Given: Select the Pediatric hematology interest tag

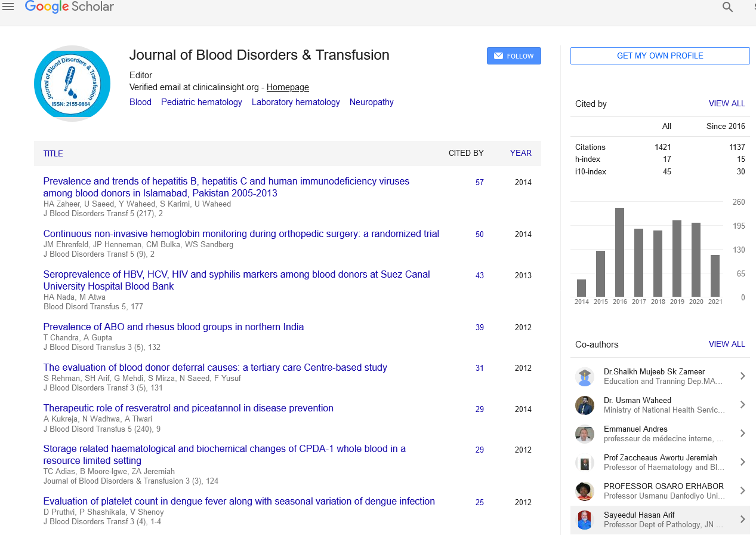Looking at the screenshot, I should point(202,102).
